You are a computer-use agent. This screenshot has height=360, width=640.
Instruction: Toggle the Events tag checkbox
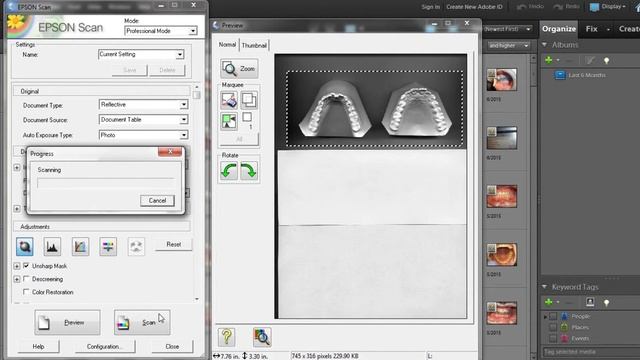(553, 338)
